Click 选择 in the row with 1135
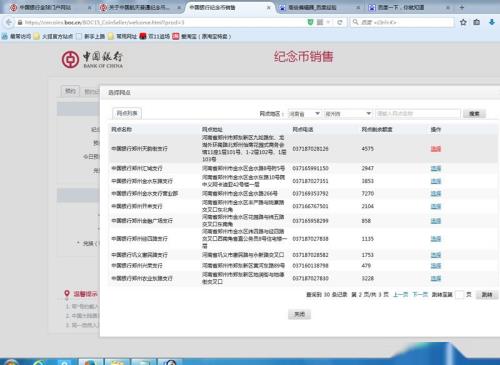The height and width of the screenshot is (365, 500). click(436, 239)
